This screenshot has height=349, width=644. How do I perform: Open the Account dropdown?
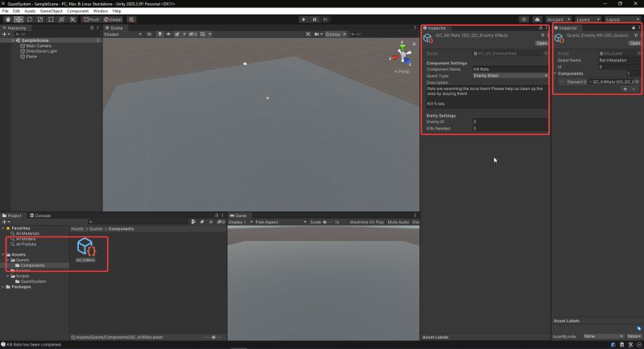[x=558, y=19]
